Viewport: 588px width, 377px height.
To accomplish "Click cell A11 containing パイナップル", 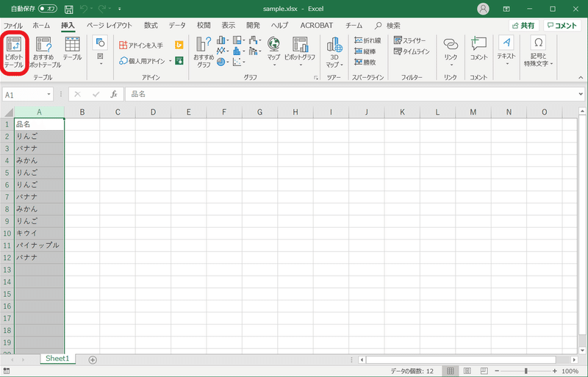I will (x=39, y=245).
